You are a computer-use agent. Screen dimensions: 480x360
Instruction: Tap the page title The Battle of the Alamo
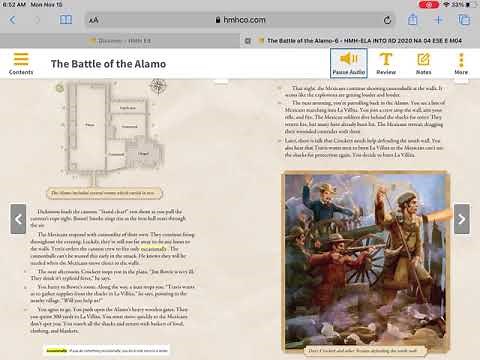click(108, 64)
